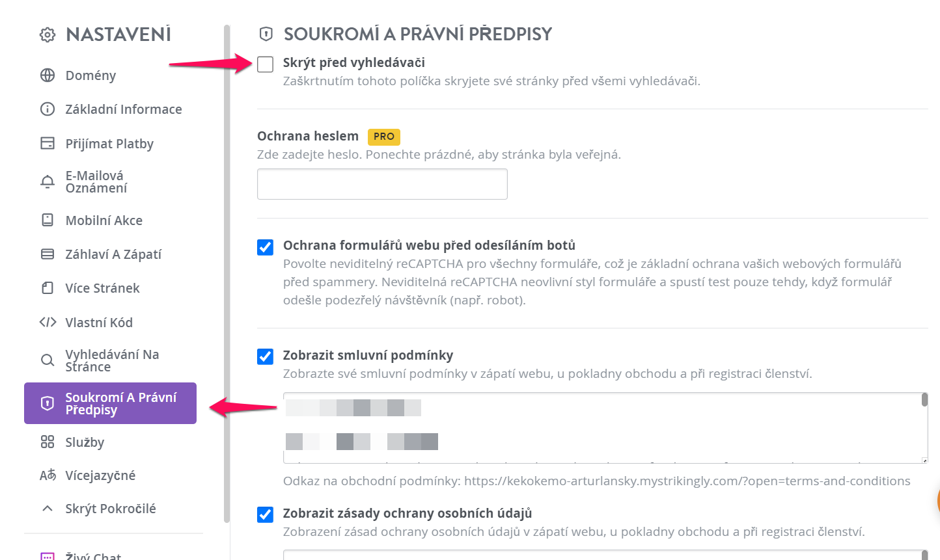This screenshot has height=560, width=940.
Task: Click the translation icon for Vícejazyčné
Action: (x=48, y=475)
